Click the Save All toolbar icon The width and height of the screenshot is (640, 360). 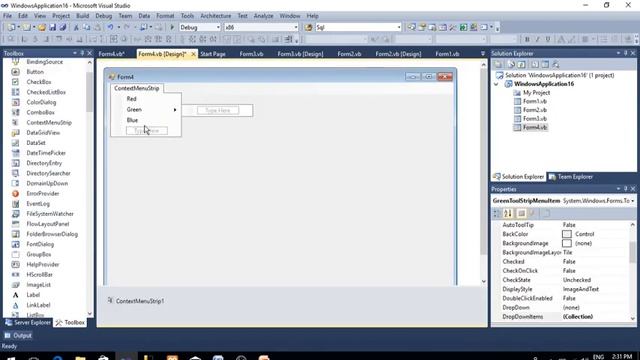(62, 27)
